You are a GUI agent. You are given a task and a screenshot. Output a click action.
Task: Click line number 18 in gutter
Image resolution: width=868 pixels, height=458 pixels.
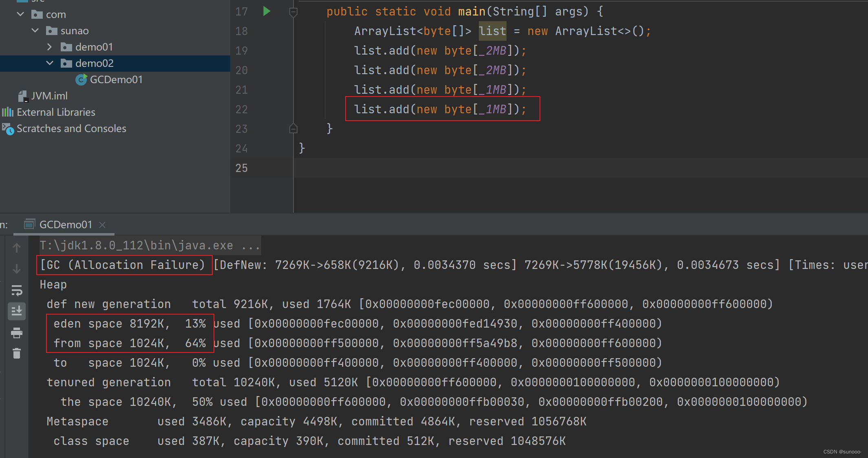pyautogui.click(x=241, y=31)
